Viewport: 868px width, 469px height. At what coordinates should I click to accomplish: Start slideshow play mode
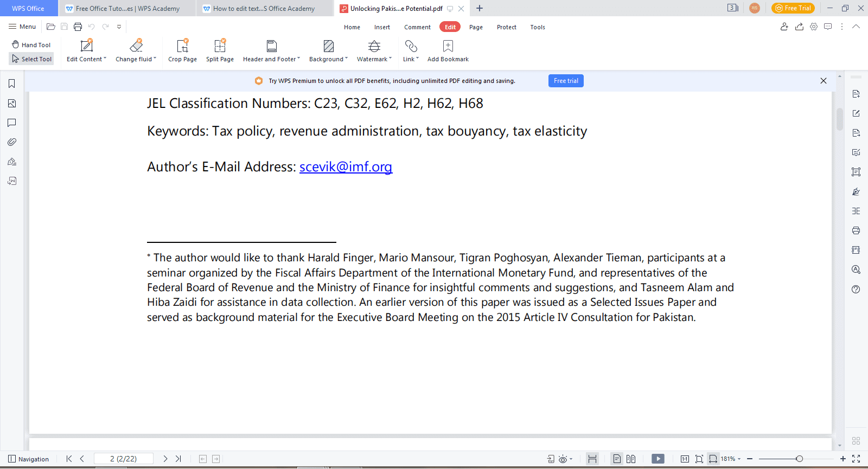click(658, 459)
